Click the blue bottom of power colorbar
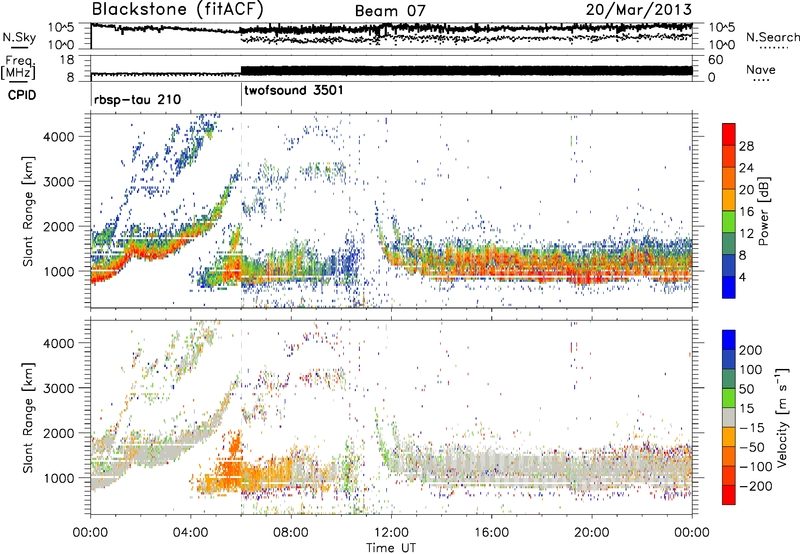This screenshot has width=800, height=554. click(x=729, y=287)
